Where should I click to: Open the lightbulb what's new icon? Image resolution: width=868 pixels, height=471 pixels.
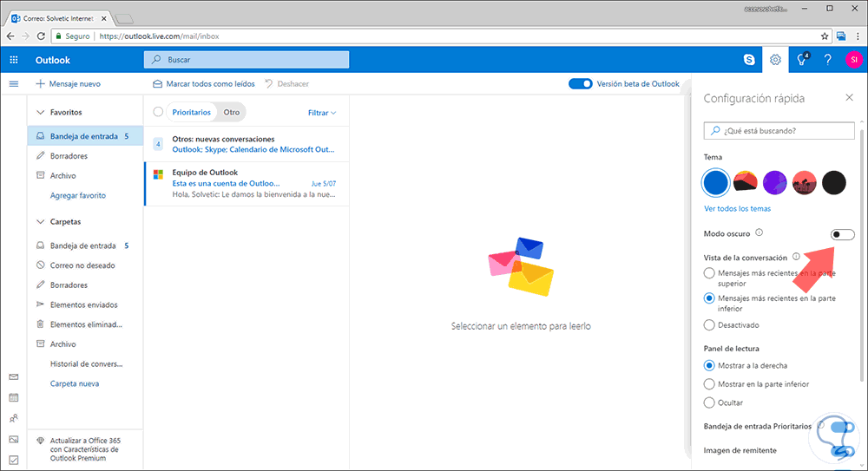click(x=802, y=60)
